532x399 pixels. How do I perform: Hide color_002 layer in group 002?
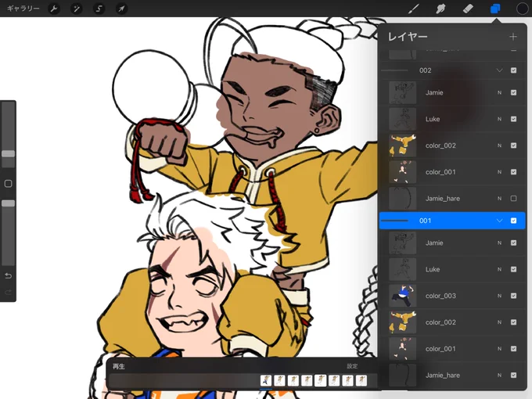[514, 146]
